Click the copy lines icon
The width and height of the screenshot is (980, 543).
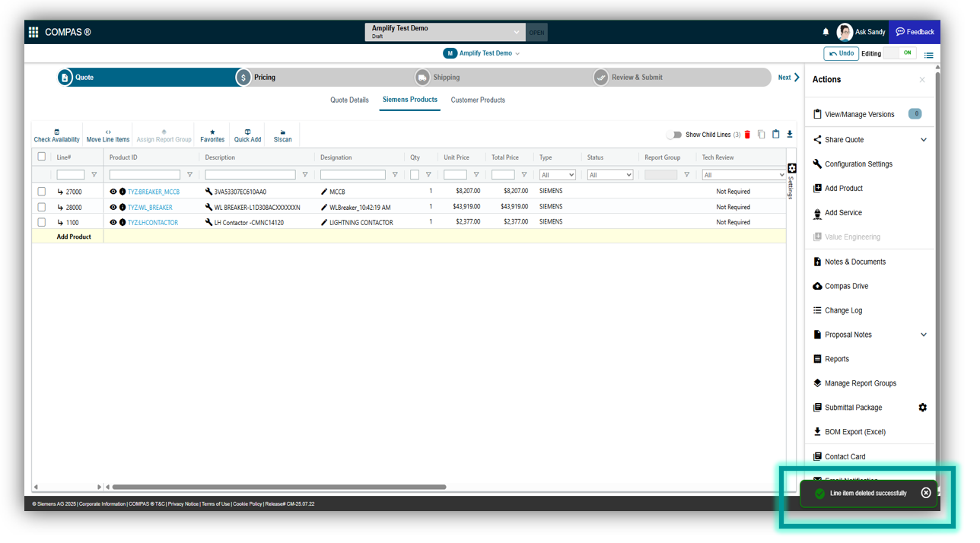coord(761,135)
